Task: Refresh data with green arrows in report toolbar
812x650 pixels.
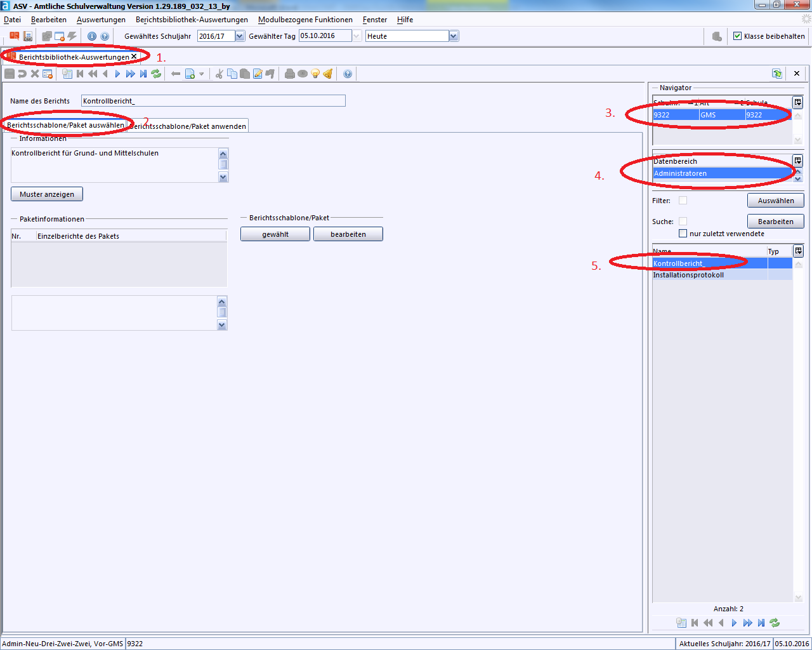Action: (x=156, y=74)
